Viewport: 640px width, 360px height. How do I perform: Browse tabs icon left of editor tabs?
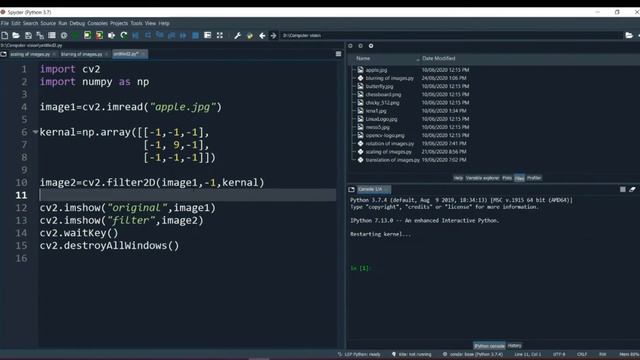tap(4, 54)
